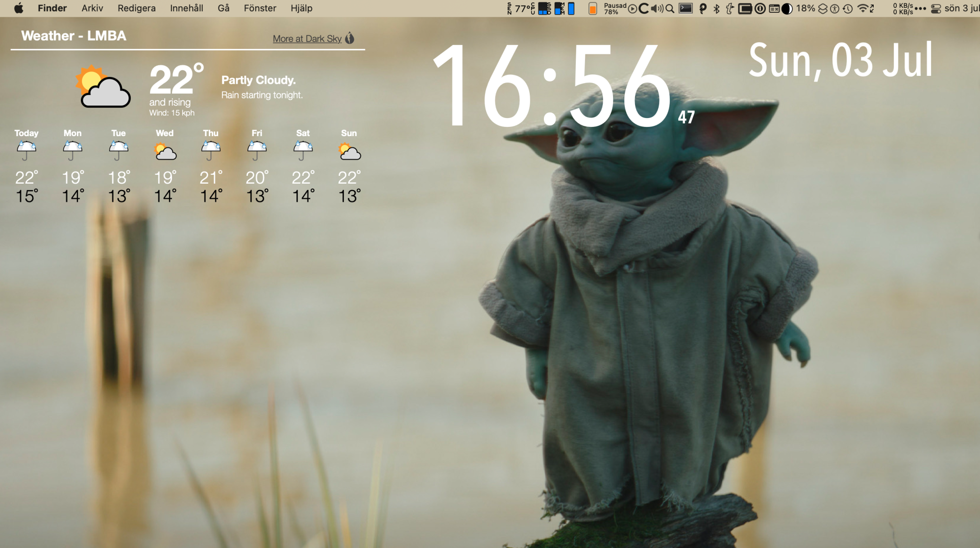Click the Today day label in forecast

point(26,133)
